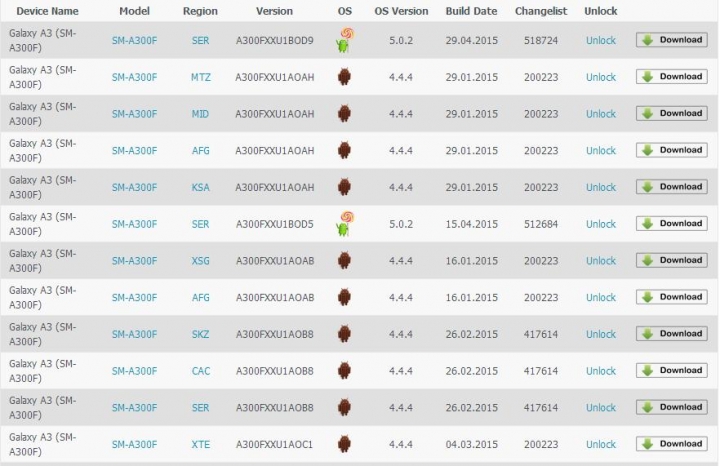Click KitKat icon in SER A300FXXU1AOB8 row
The height and width of the screenshot is (466, 720).
[x=344, y=407]
